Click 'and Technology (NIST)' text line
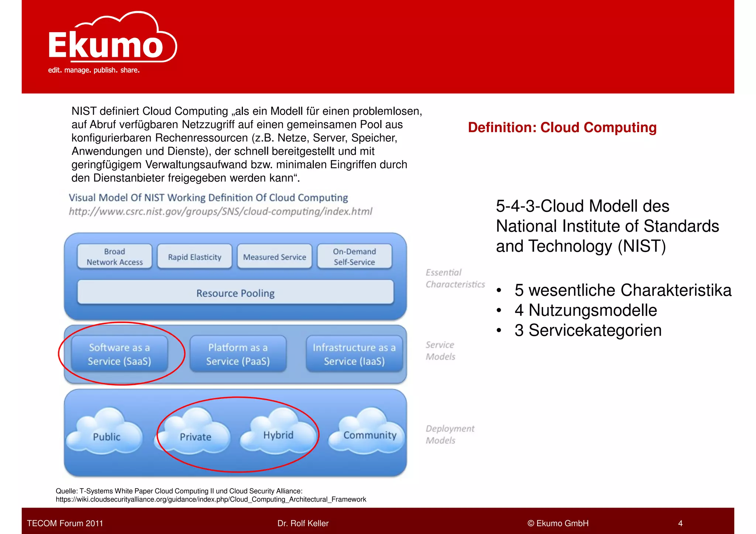This screenshot has height=534, width=756. coord(581,246)
